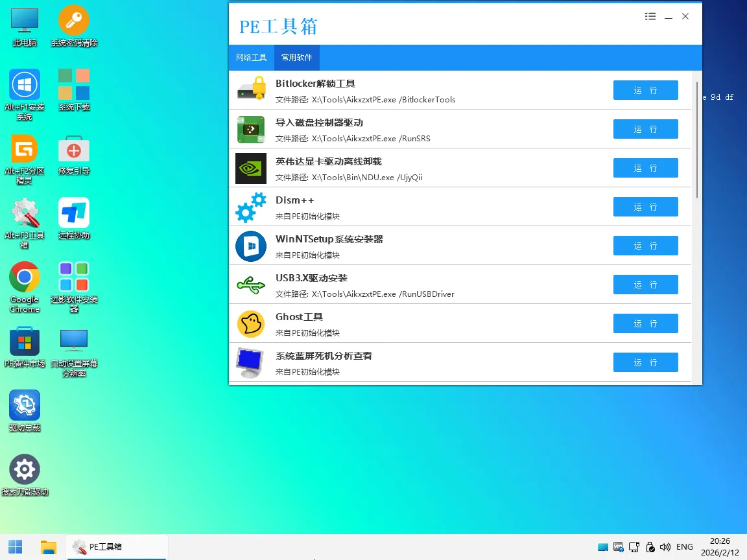Select the Bitlocker解锁工具 padlock drive icon
The height and width of the screenshot is (560, 747).
(x=251, y=90)
